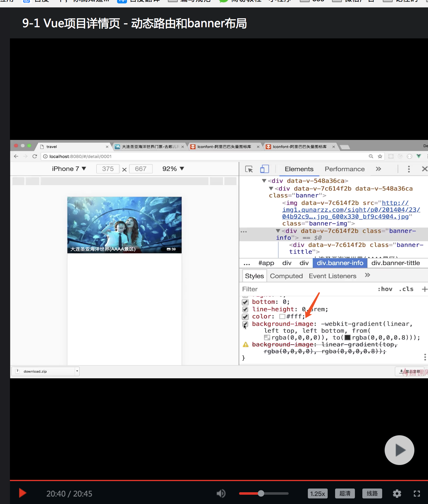The height and width of the screenshot is (504, 428).
Task: Show more styles sub-tabs with » arrow
Action: [367, 275]
